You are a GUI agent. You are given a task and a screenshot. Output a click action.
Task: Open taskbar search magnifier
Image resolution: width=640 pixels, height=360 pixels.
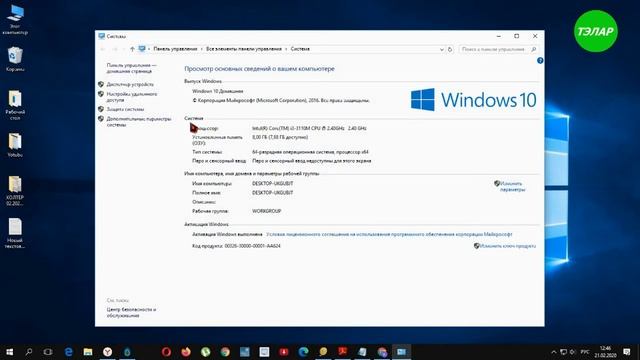[29, 351]
